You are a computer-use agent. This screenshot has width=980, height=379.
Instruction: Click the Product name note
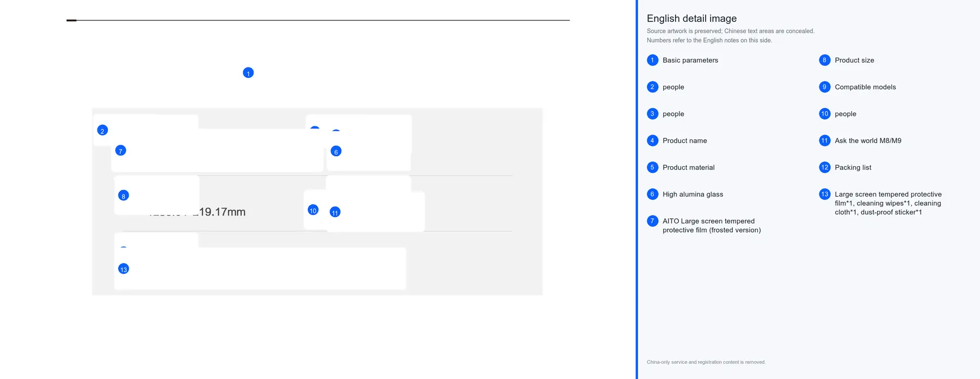click(684, 141)
